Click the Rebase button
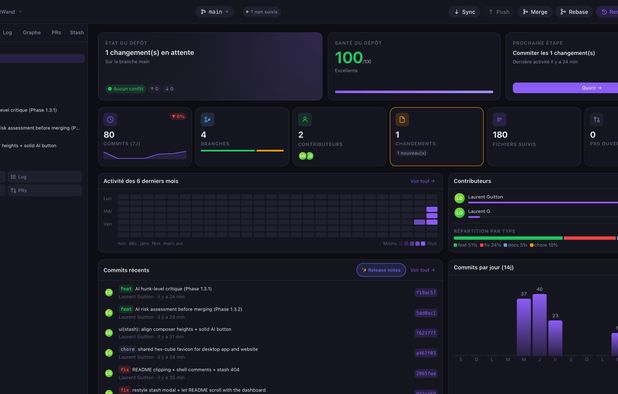 [574, 12]
